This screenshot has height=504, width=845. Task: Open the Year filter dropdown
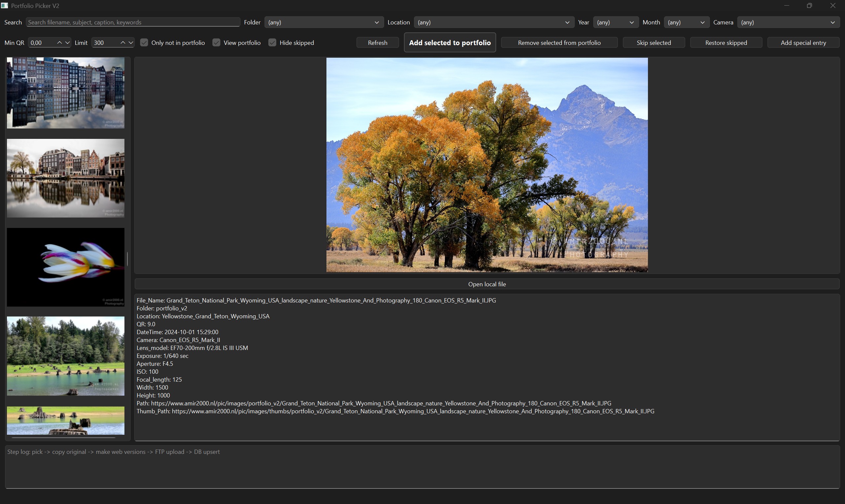click(x=615, y=22)
